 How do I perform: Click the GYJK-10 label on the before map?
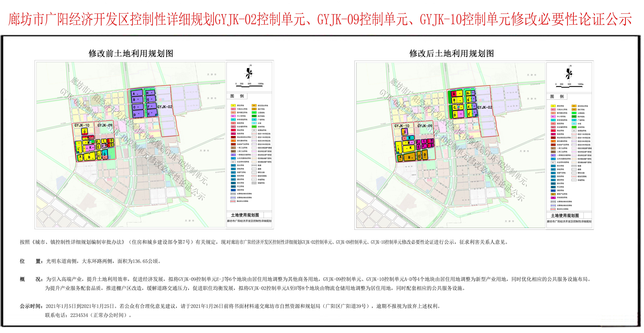tap(82, 125)
